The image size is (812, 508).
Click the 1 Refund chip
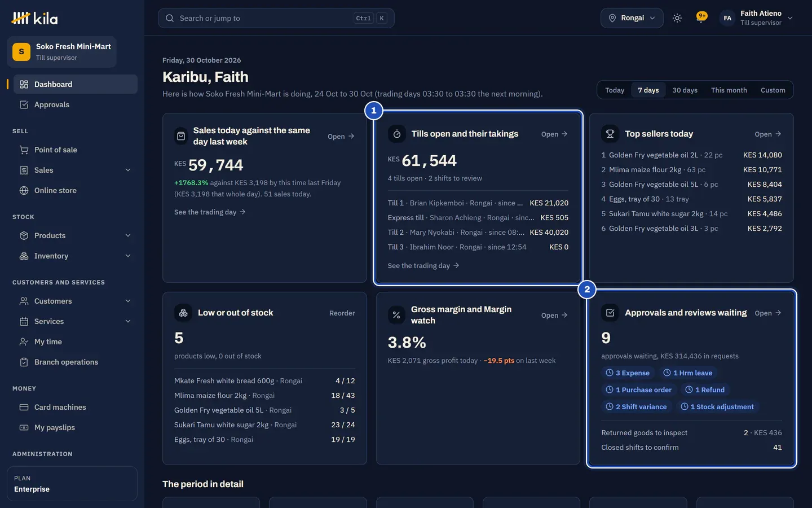click(x=705, y=389)
